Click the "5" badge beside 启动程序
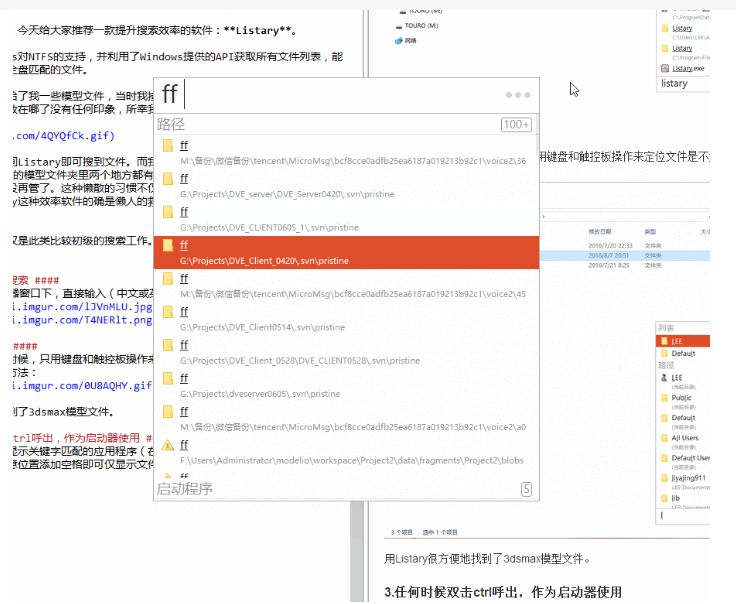Viewport: 736px width, 604px height. click(x=526, y=489)
